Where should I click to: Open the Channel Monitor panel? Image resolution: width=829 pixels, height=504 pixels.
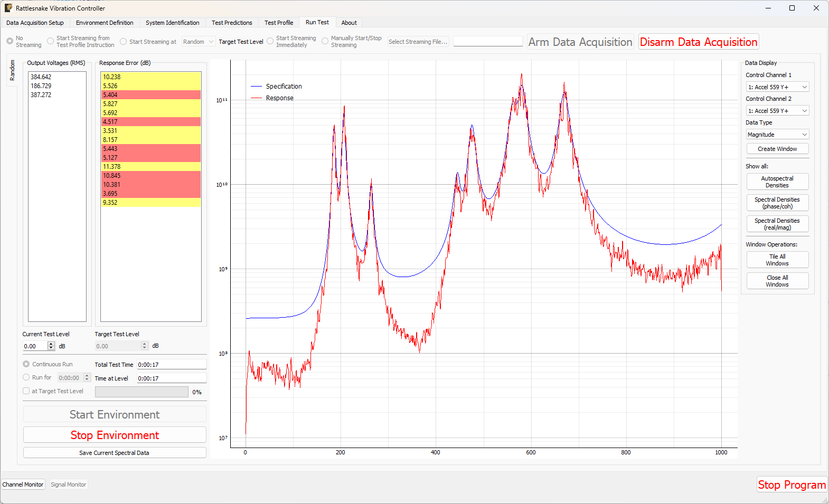coord(23,484)
